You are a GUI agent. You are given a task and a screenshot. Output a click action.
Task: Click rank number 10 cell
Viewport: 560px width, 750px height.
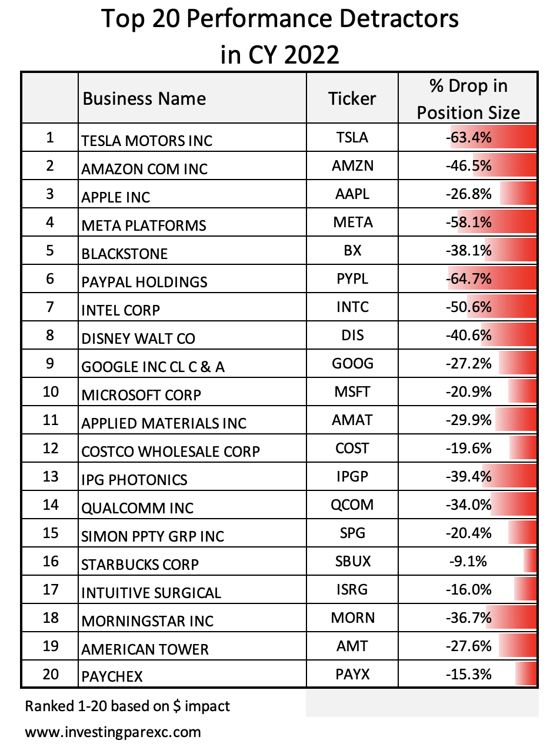point(51,391)
